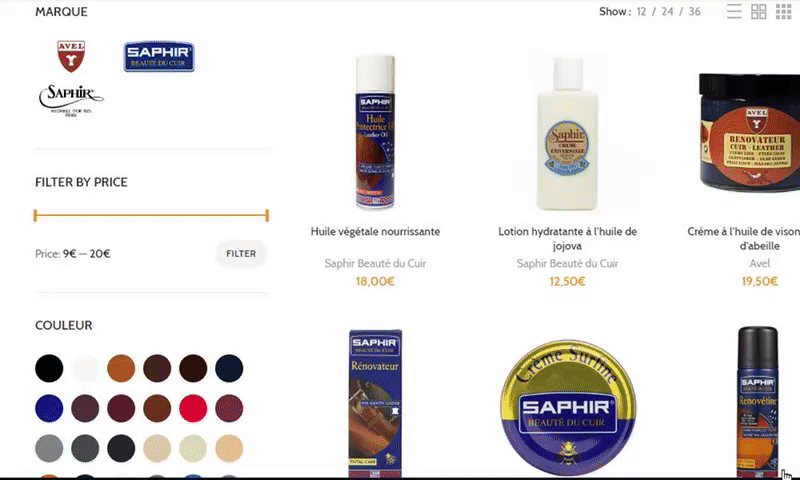
Task: Click the FILTER price button
Action: 241,254
